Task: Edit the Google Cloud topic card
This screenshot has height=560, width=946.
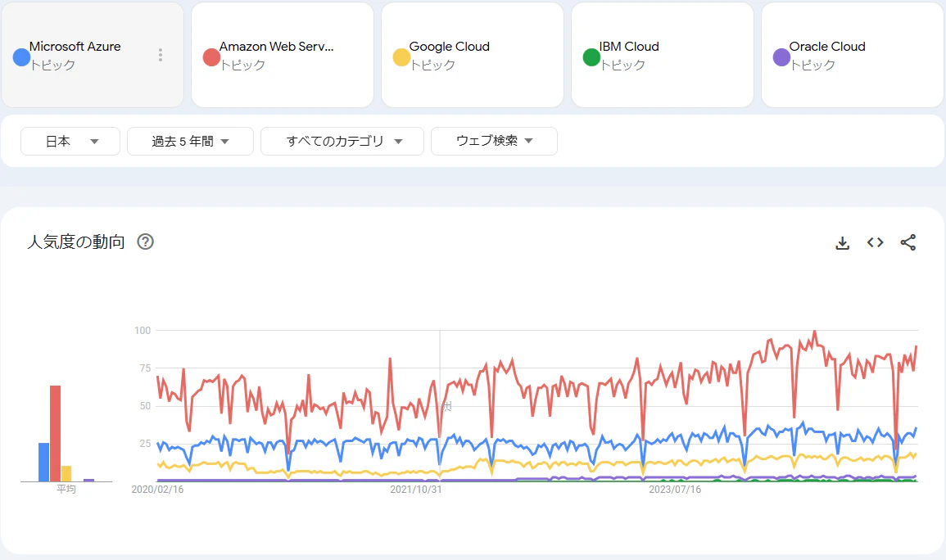Action: pos(473,55)
